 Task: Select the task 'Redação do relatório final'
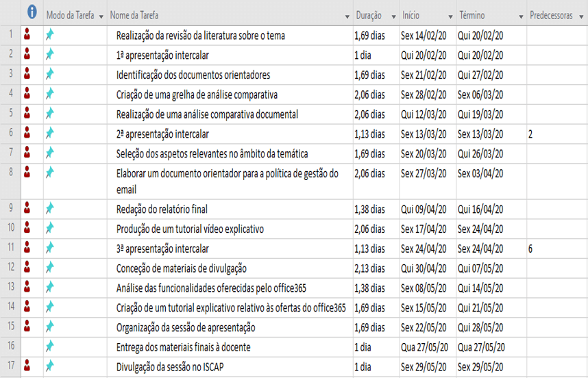coord(162,209)
